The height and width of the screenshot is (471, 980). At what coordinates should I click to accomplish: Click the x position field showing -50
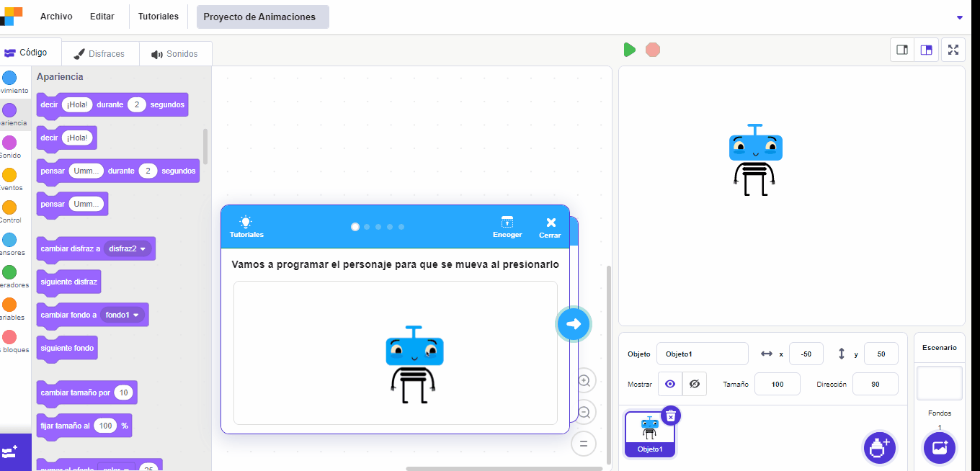(x=806, y=354)
